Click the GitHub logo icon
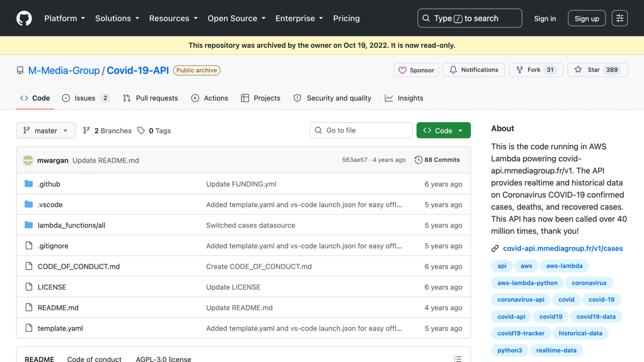 [24, 18]
